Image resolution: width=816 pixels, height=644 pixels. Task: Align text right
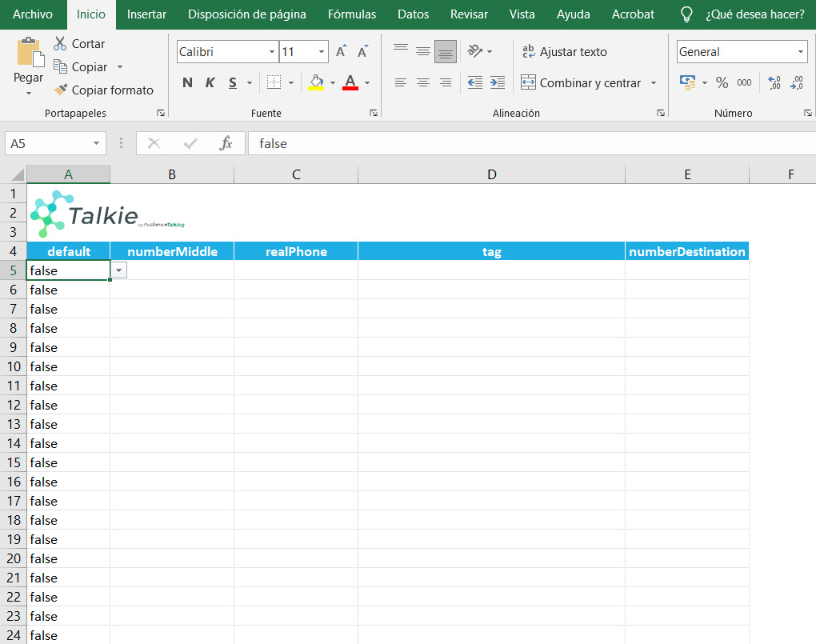click(446, 82)
